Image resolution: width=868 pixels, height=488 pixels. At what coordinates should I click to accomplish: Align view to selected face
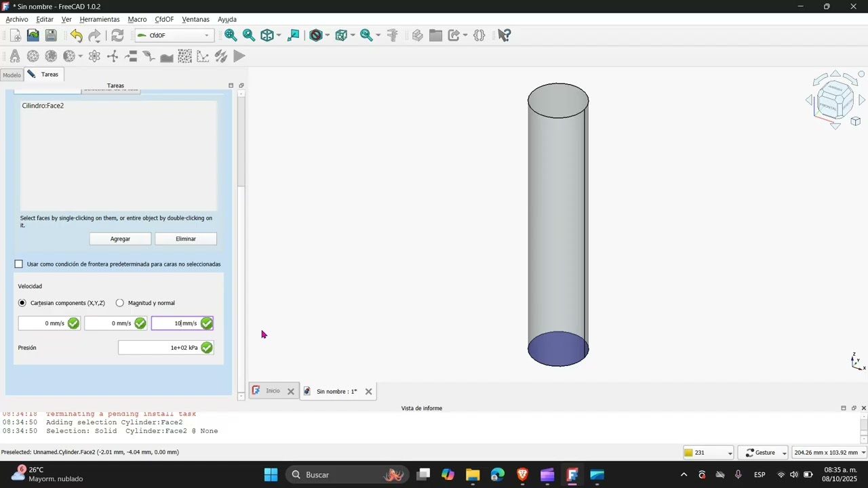(294, 35)
